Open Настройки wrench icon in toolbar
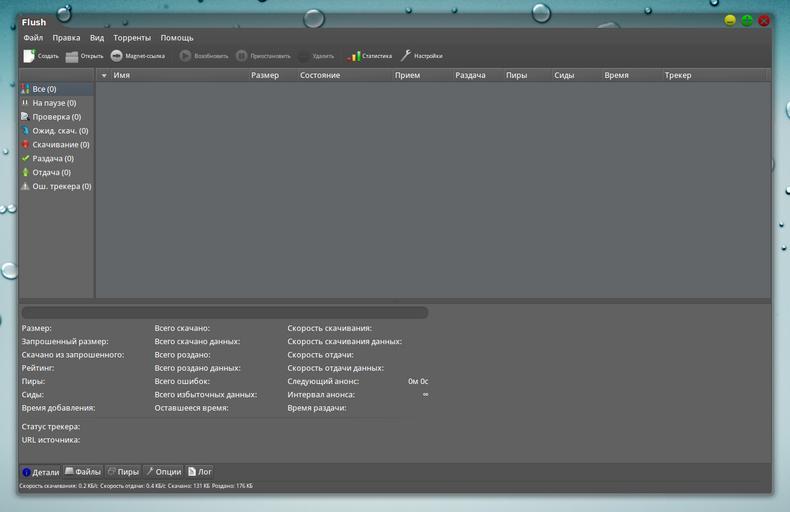790x512 pixels. pyautogui.click(x=406, y=56)
